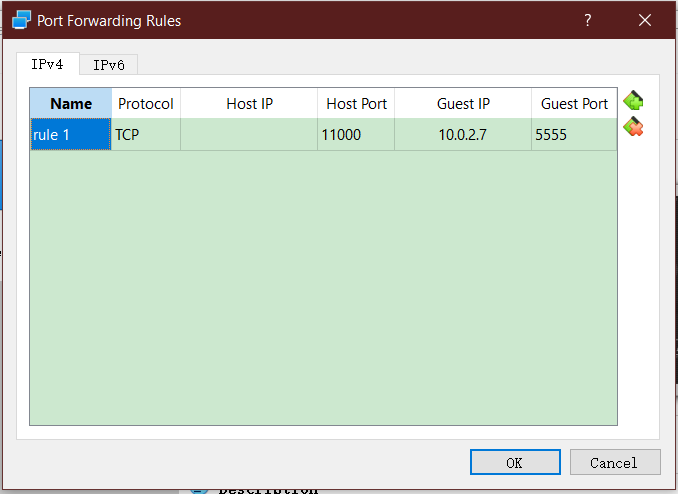Select the 'rule 1' name cell

point(71,135)
